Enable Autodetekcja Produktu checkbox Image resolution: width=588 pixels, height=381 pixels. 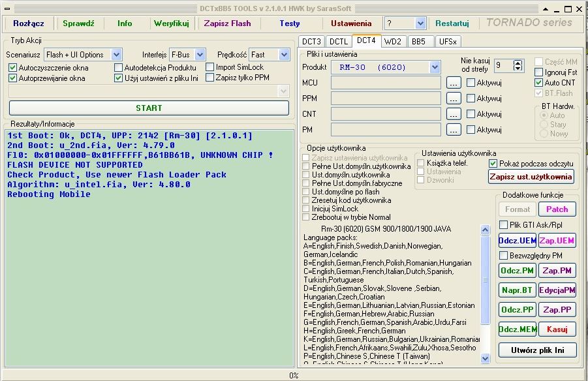(x=119, y=67)
